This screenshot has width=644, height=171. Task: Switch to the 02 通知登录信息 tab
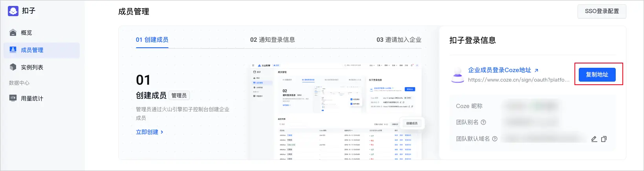[273, 40]
